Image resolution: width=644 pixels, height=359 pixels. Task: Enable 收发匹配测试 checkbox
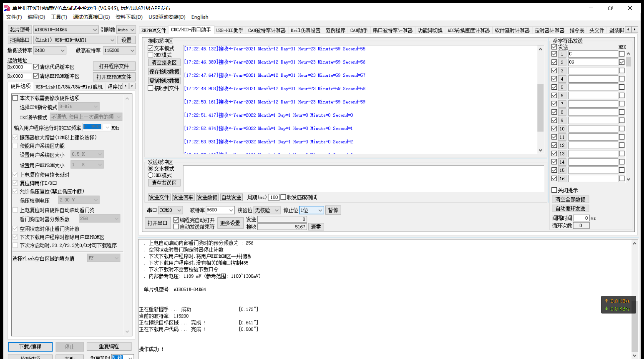coord(283,197)
